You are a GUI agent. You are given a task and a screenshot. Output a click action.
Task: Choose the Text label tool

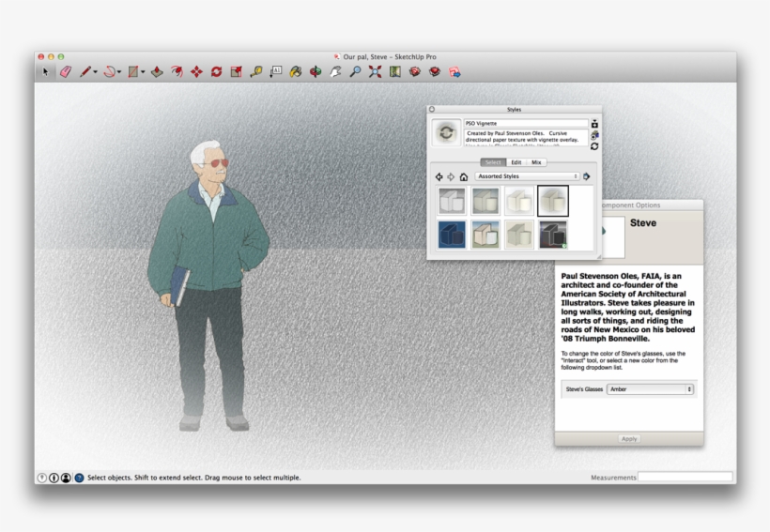[275, 72]
